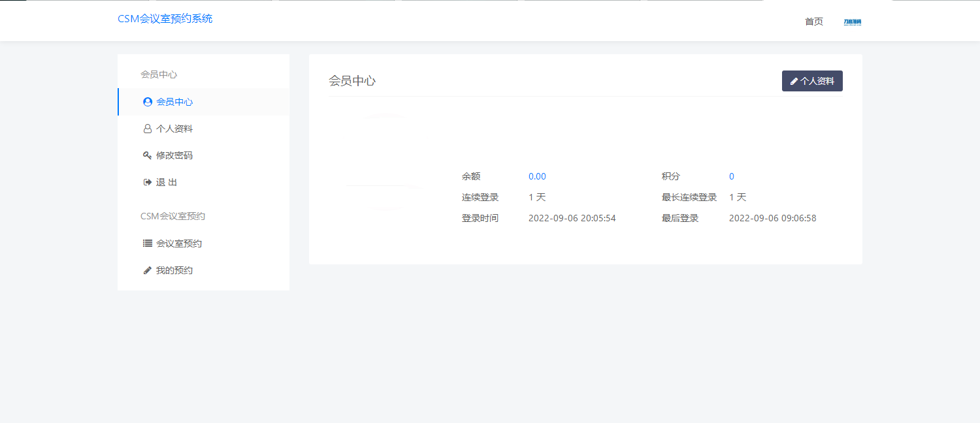Viewport: 980px width, 423px height.
Task: Select the key icon beside 修改密码
Action: 147,155
